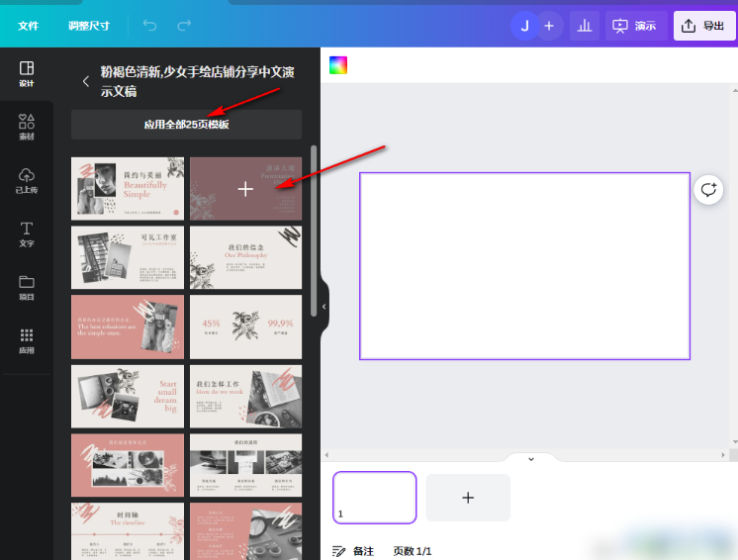Viewport: 738px width, 560px height.
Task: Open the 已上传 uploads sidebar tab
Action: (x=27, y=181)
